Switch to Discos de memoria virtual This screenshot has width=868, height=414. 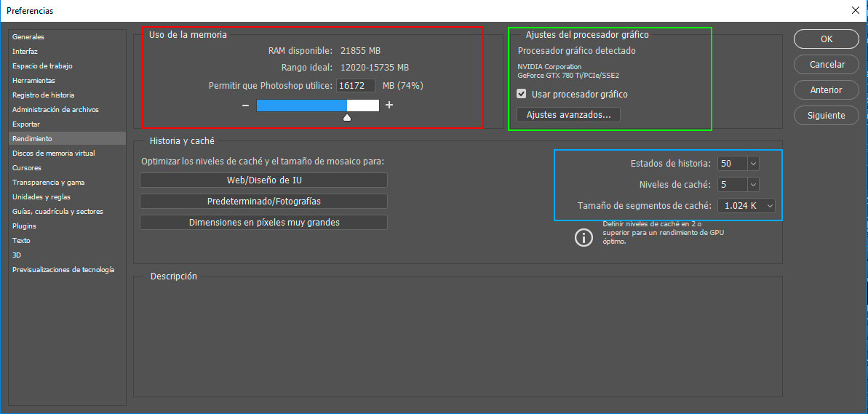pos(53,154)
